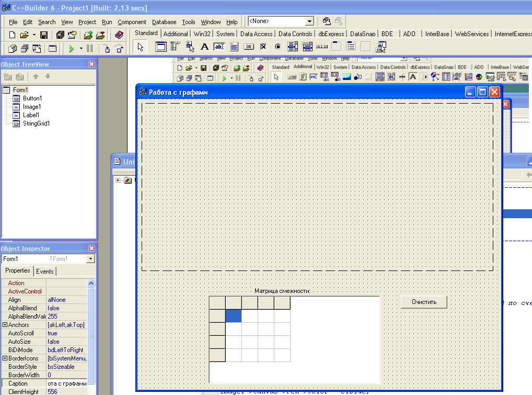The image size is (532, 395).
Task: Select the Label component (letter A)
Action: [204, 47]
